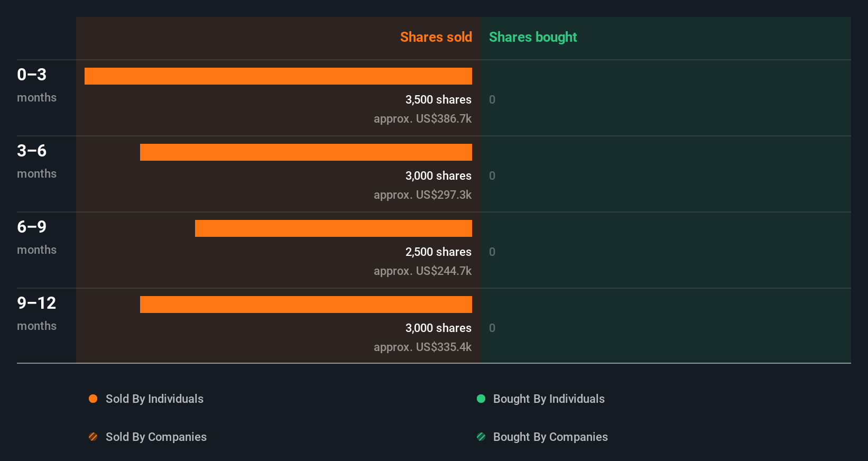The height and width of the screenshot is (461, 868).
Task: Select the 3–6 months orange sold bar
Action: (306, 152)
